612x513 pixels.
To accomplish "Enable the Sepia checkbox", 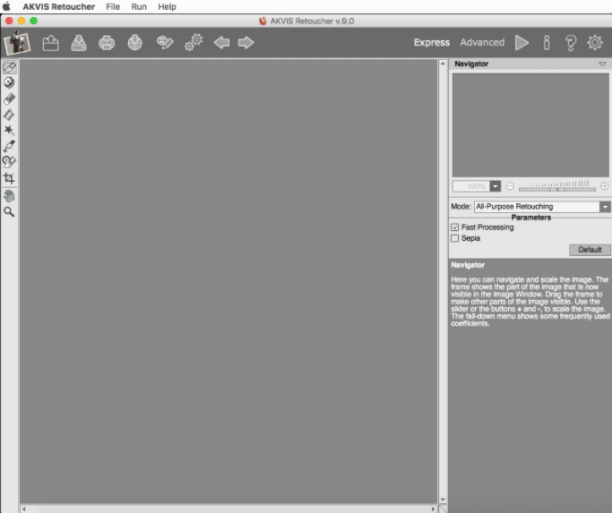I will point(455,238).
